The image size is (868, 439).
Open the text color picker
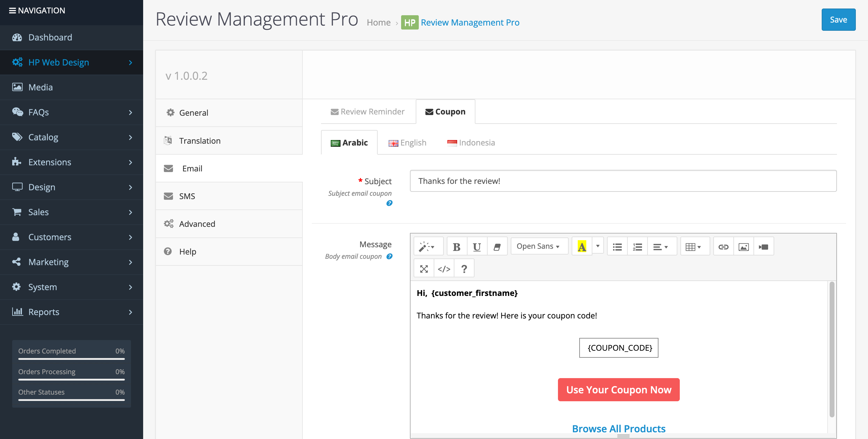582,246
